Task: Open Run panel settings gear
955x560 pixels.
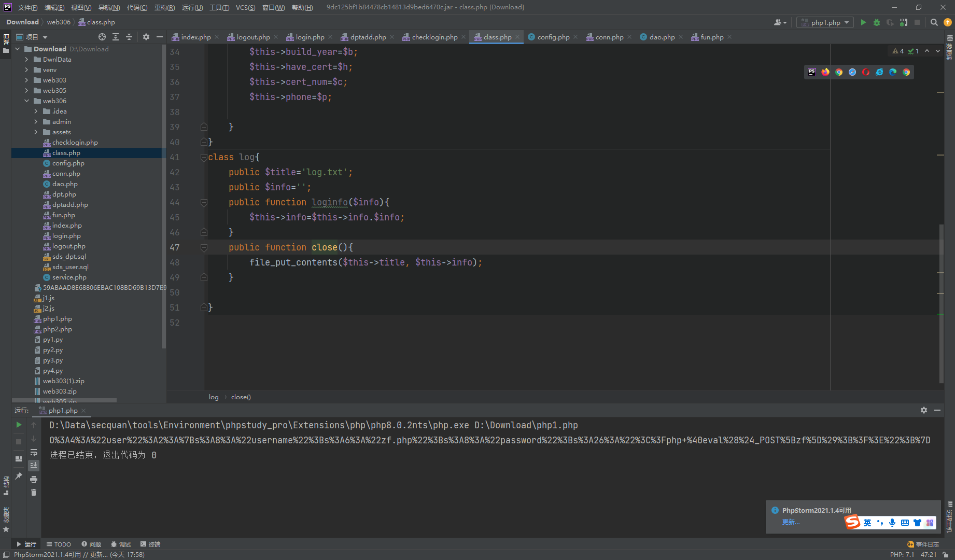Action: click(x=924, y=410)
